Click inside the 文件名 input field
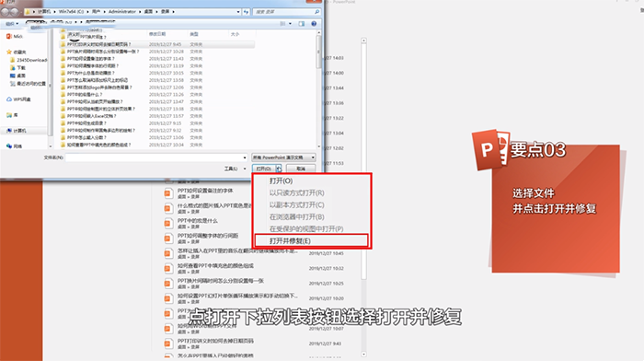 (156, 157)
